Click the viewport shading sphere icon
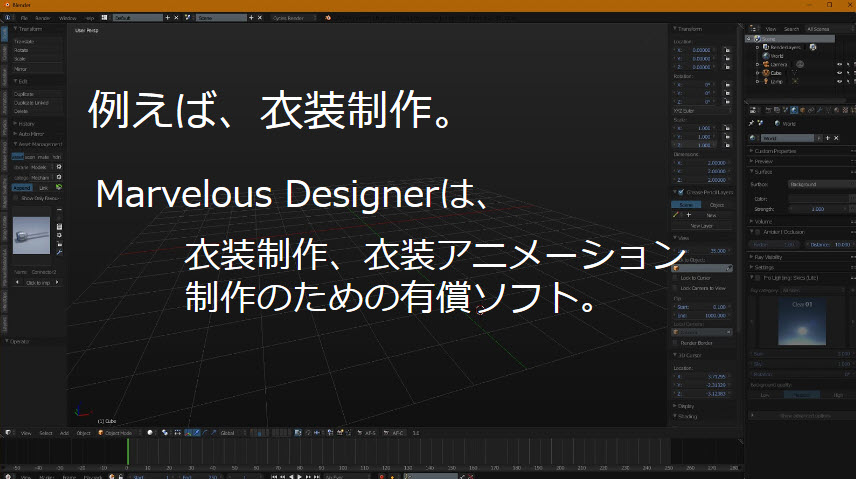Image resolution: width=856 pixels, height=479 pixels. click(149, 432)
